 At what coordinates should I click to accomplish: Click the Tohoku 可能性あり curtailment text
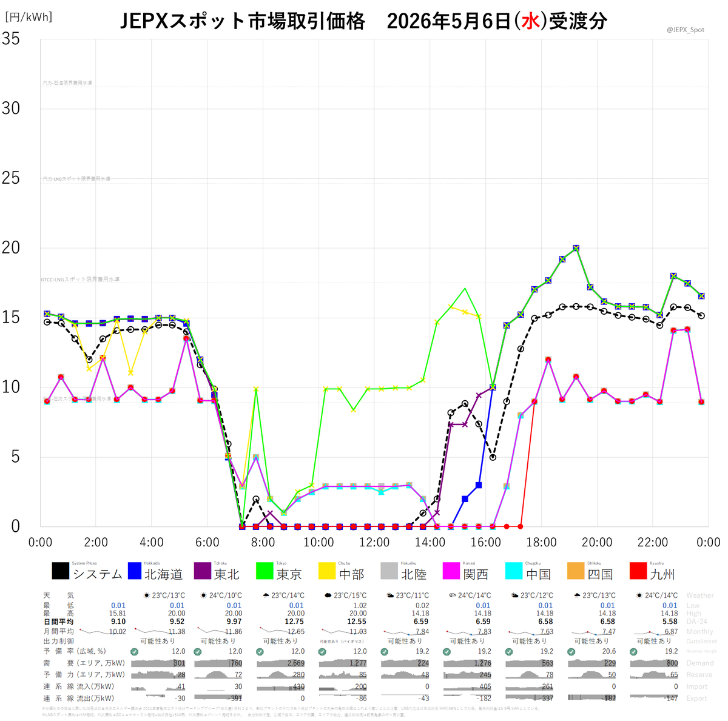pos(218,641)
